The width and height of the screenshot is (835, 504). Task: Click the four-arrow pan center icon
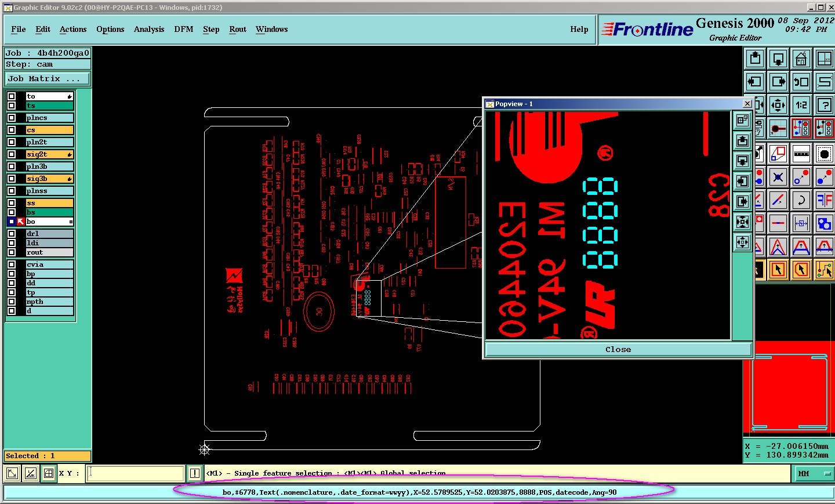pyautogui.click(x=778, y=105)
